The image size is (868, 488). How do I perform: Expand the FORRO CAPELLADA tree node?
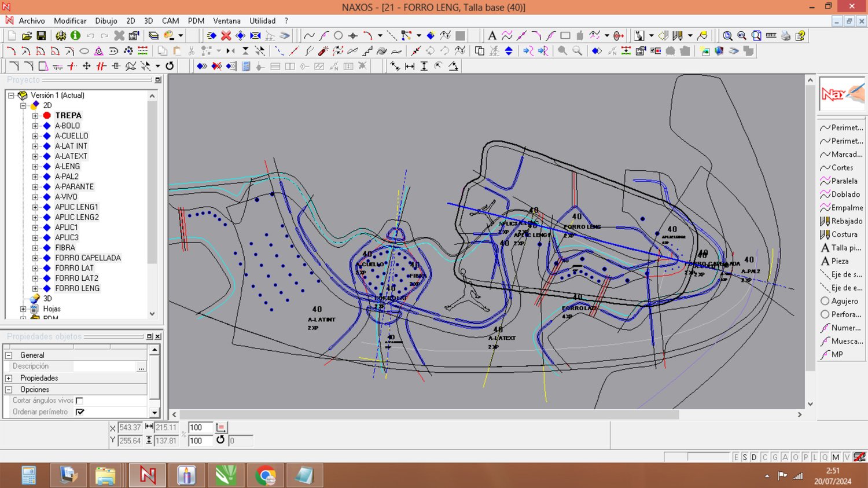(x=35, y=258)
